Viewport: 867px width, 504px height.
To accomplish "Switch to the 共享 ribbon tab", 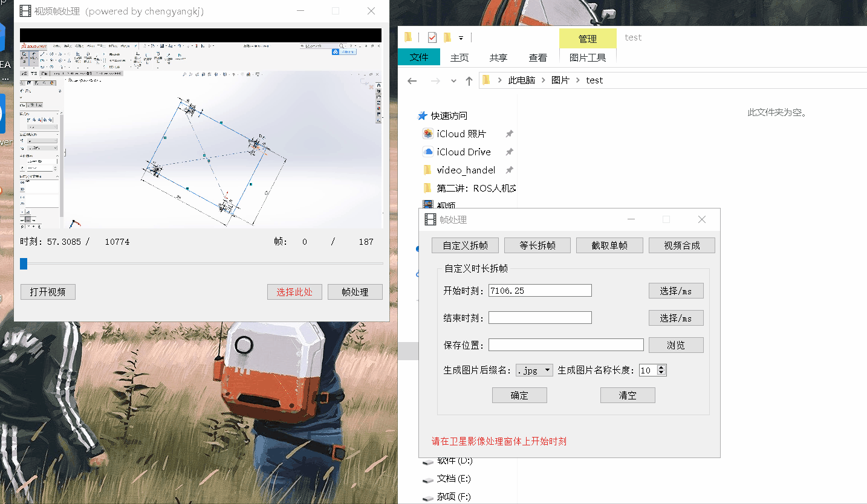I will [499, 57].
